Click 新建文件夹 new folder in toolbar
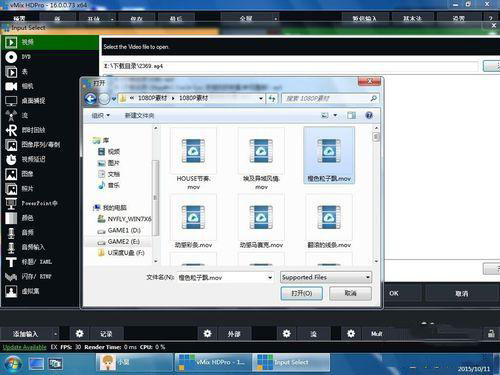Screen dimensions: 500x375 pyautogui.click(x=139, y=115)
